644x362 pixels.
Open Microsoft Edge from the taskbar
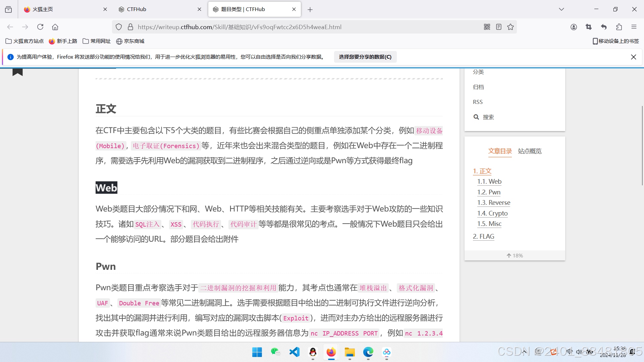click(x=368, y=352)
